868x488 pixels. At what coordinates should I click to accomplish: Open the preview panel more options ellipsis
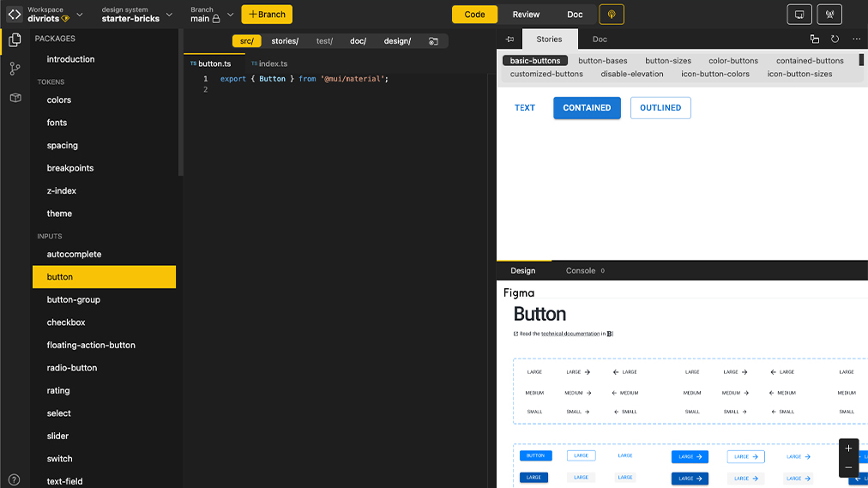(856, 39)
